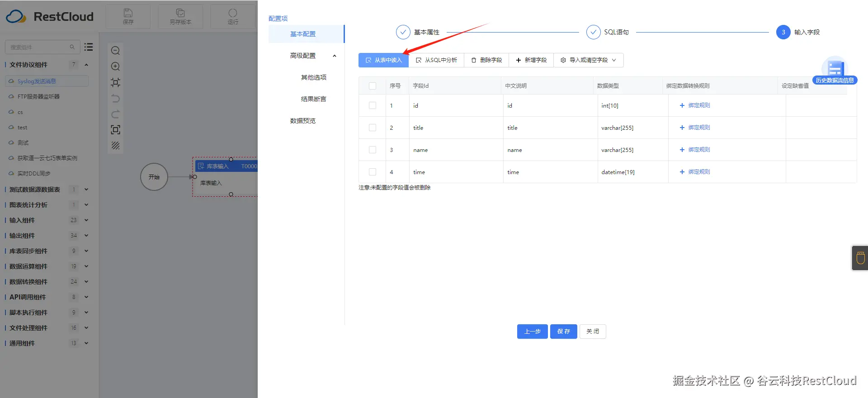868x398 pixels.
Task: Expand the 输入组件 group
Action: [x=86, y=220]
